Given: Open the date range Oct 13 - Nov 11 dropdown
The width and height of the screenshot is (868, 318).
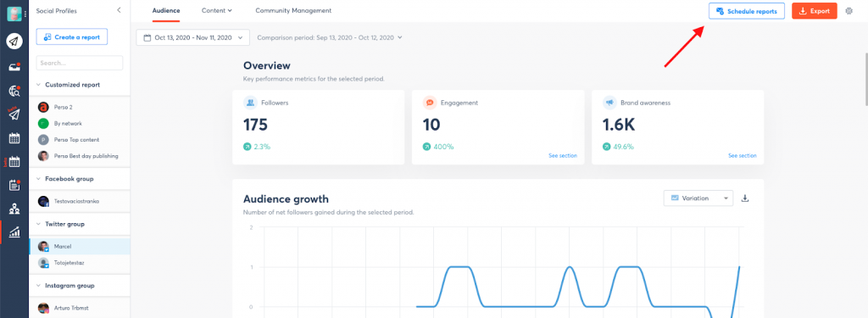Looking at the screenshot, I should (x=192, y=37).
